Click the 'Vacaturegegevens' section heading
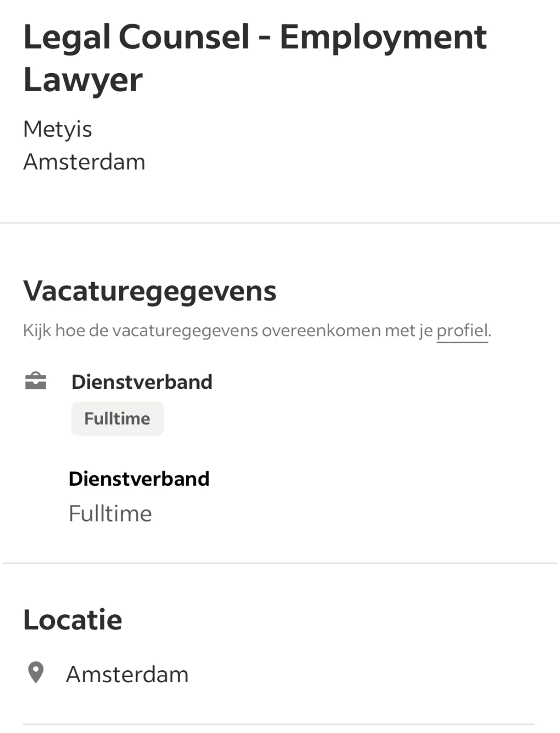 coord(150,291)
